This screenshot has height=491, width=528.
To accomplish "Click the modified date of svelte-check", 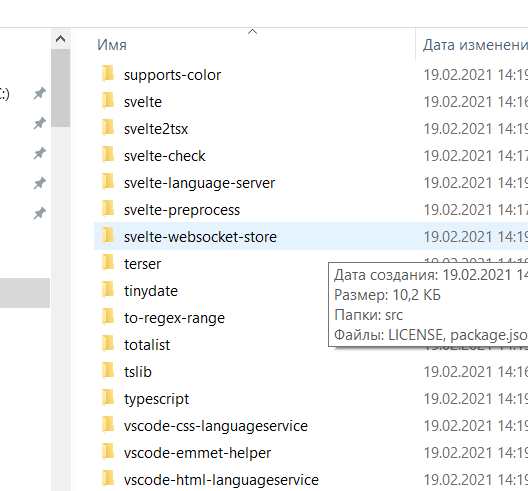I will pyautogui.click(x=475, y=156).
